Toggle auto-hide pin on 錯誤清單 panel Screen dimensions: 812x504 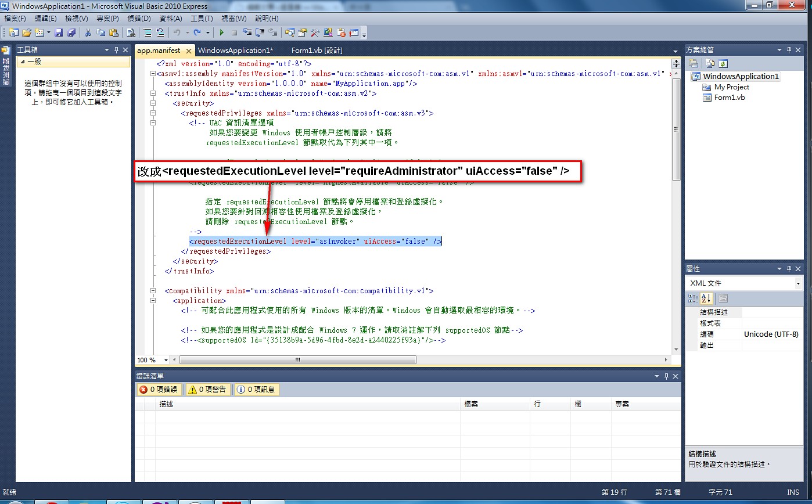click(666, 376)
